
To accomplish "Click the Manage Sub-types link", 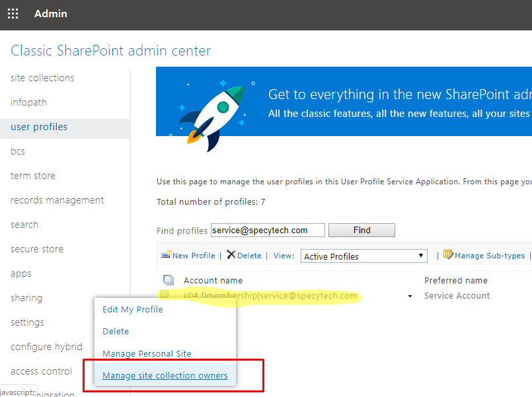I will [490, 256].
